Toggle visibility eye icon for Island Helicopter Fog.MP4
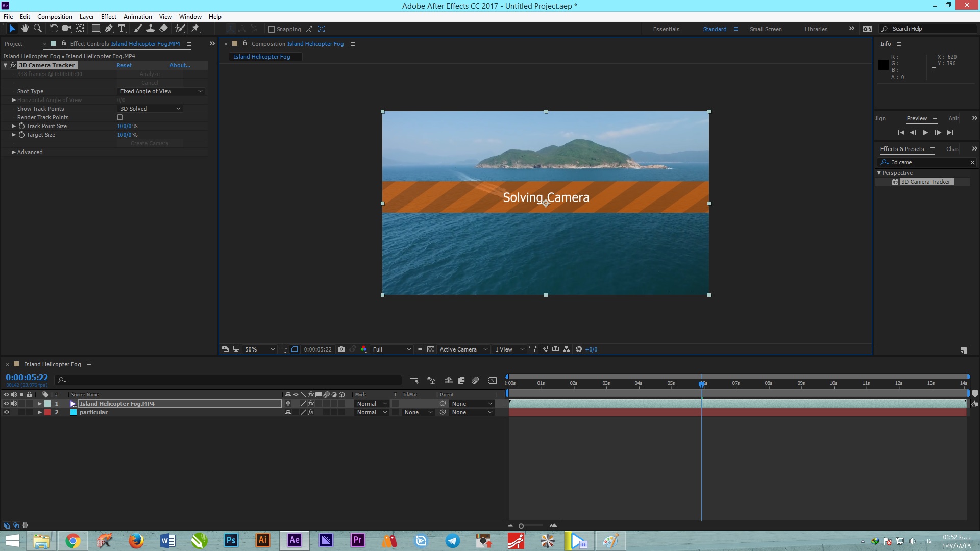Screen dimensions: 980x551 pyautogui.click(x=6, y=403)
